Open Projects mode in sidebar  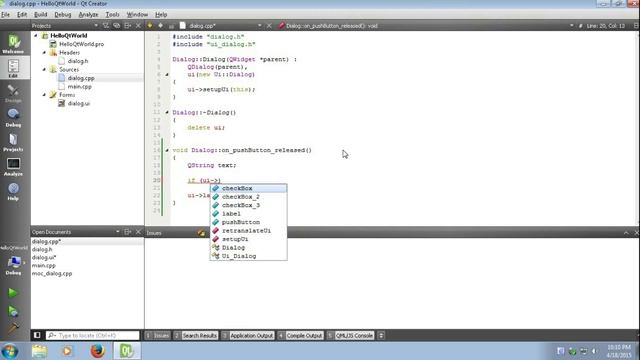click(13, 142)
